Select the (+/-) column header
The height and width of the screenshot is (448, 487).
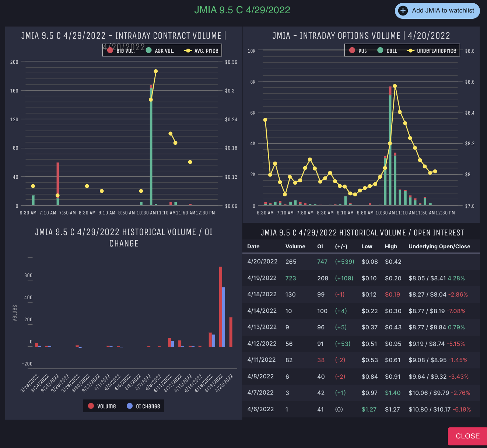341,246
